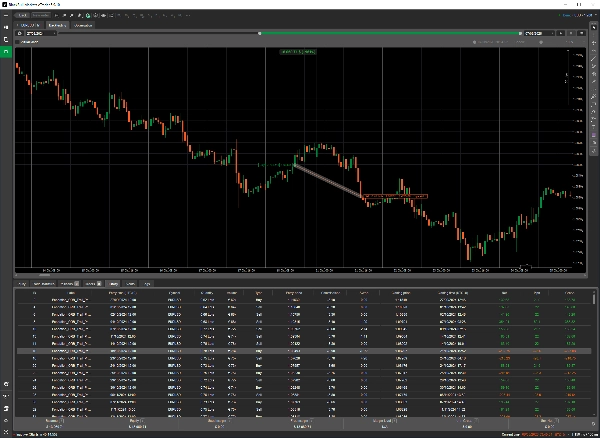Open the backtest start date dropdown

coord(41,33)
